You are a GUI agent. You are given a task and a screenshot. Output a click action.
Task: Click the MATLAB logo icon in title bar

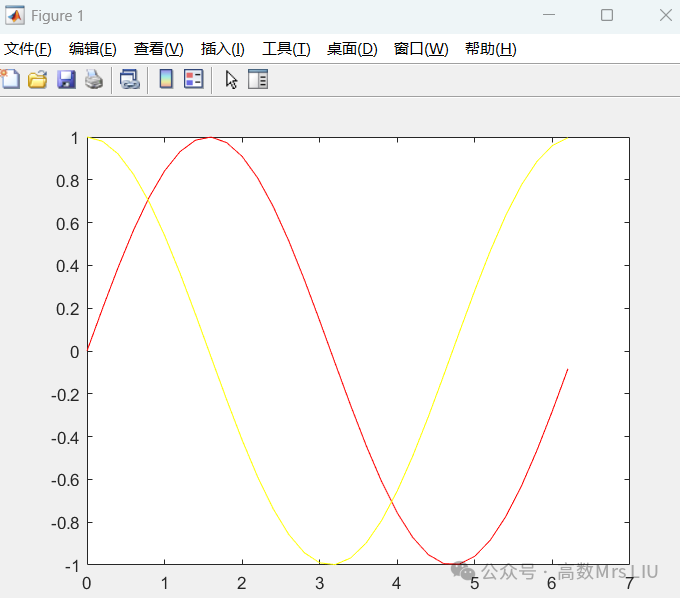click(15, 16)
